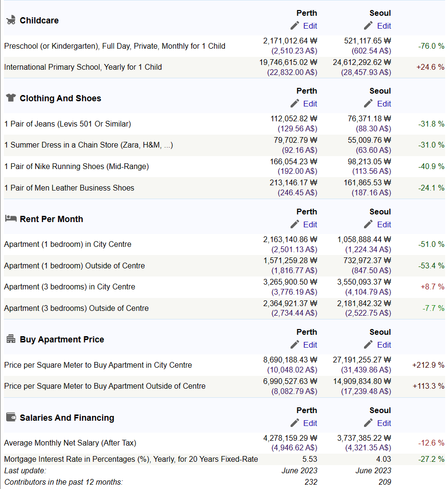Click 1 Summer Dress in Chain Store label
Screen dimensions: 448x489
[x=88, y=145]
